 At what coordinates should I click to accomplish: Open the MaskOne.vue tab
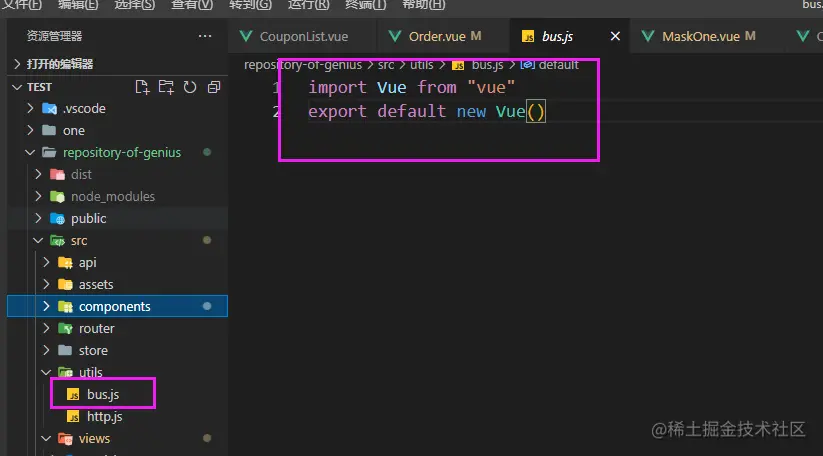(x=699, y=36)
